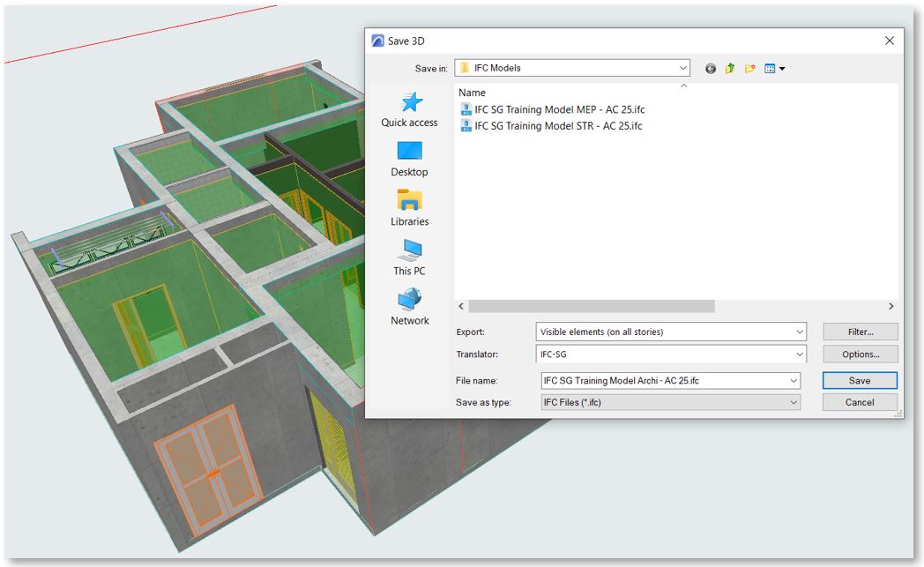Expand the Translator dropdown
The width and height of the screenshot is (924, 567).
(799, 354)
